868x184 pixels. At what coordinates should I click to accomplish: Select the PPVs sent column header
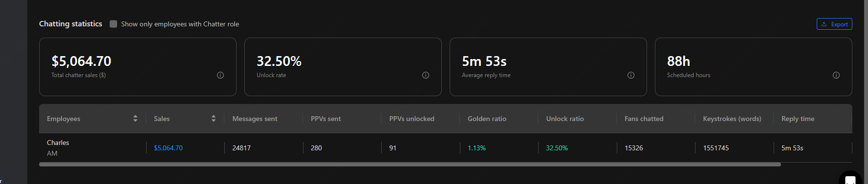tap(326, 119)
